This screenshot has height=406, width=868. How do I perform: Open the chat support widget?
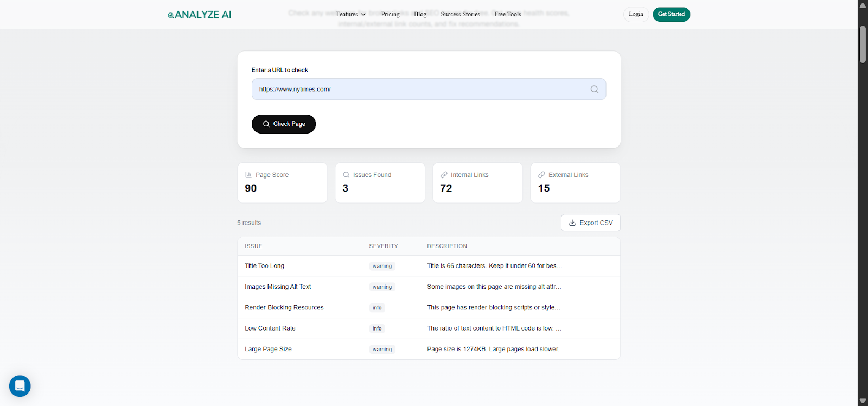(20, 386)
